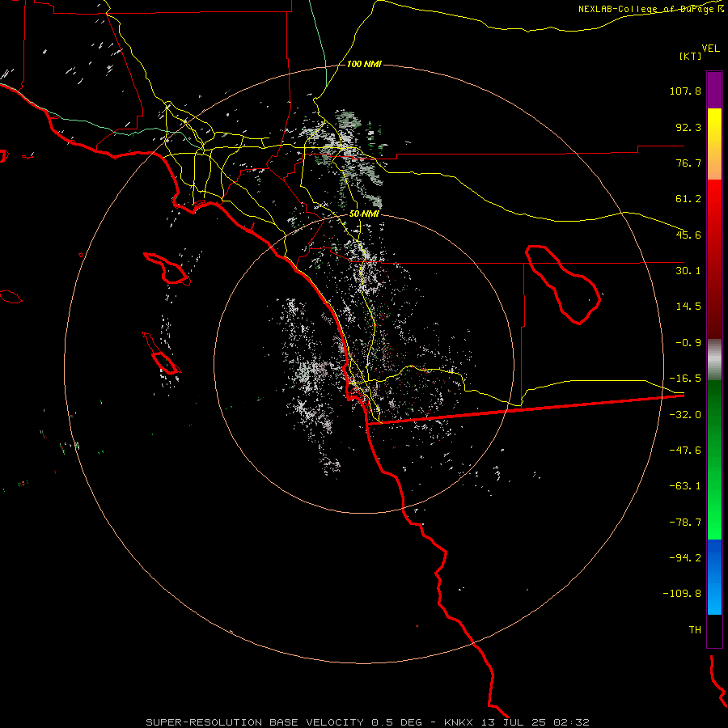Click the -109.8 velocity scale value
Screen dimensions: 728x728
pos(683,594)
